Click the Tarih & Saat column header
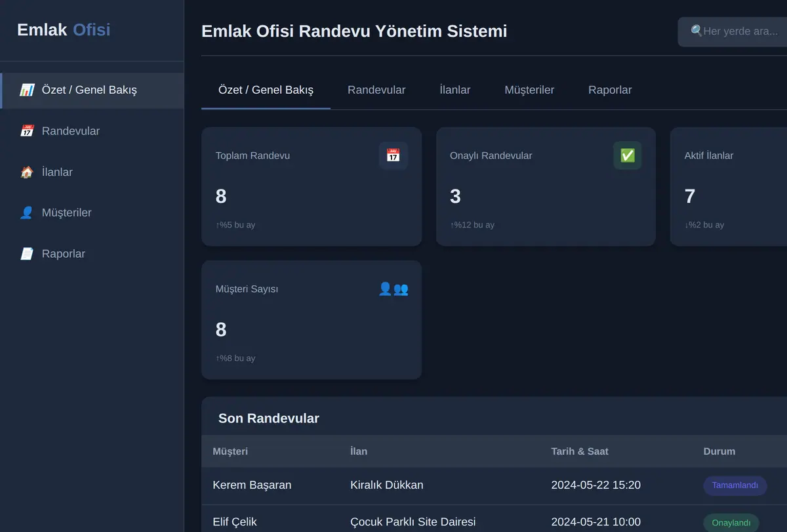 click(580, 451)
